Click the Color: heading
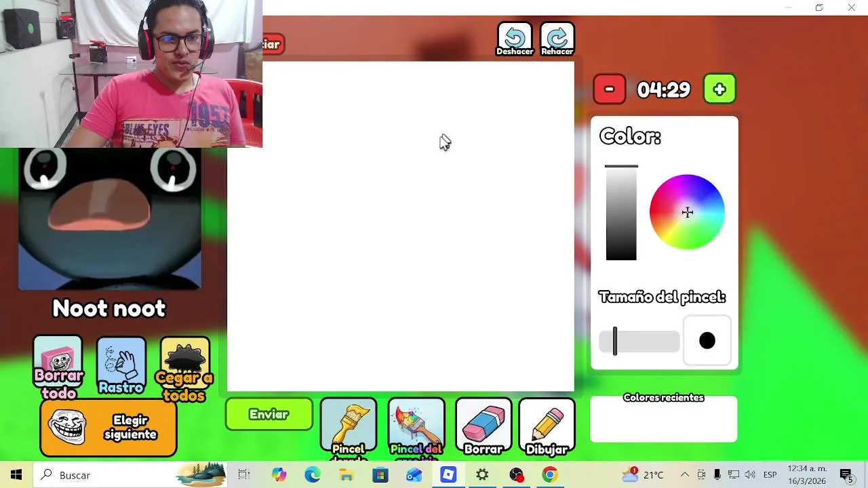 630,136
